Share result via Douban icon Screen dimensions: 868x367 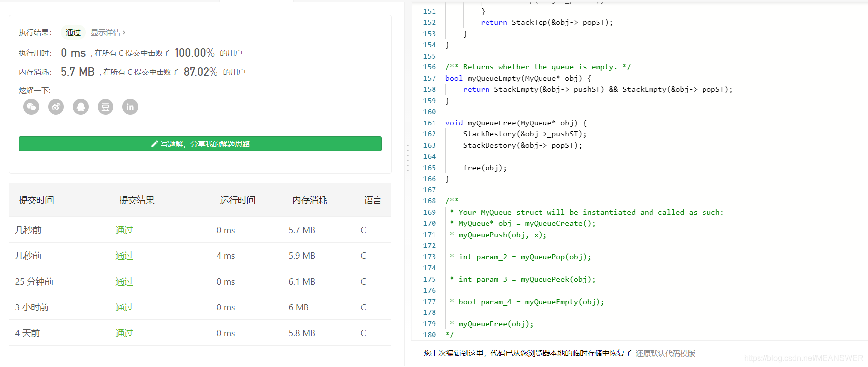(x=106, y=107)
